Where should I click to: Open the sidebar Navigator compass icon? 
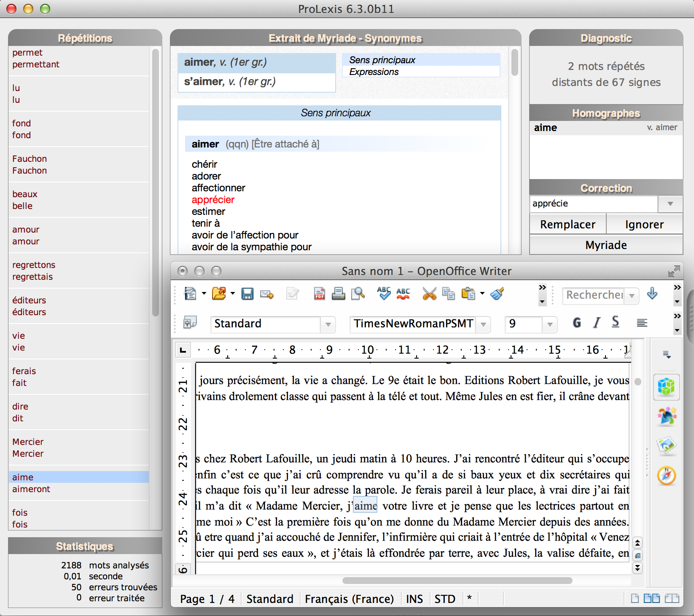coord(666,476)
